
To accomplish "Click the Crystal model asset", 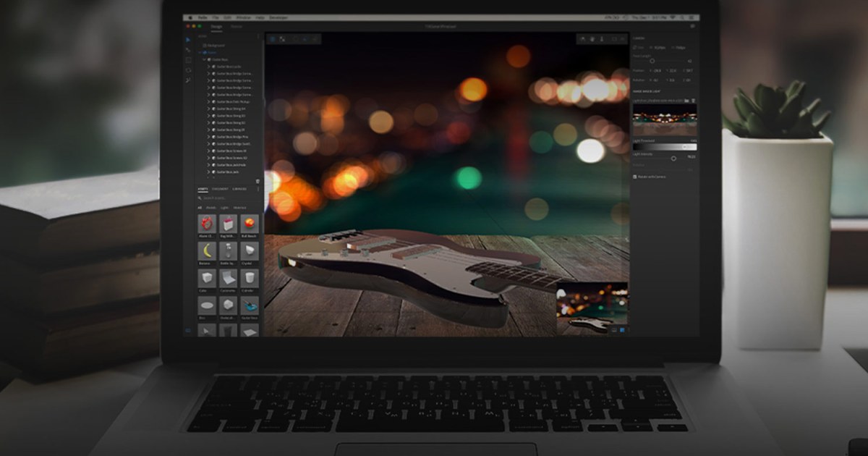I will (249, 250).
